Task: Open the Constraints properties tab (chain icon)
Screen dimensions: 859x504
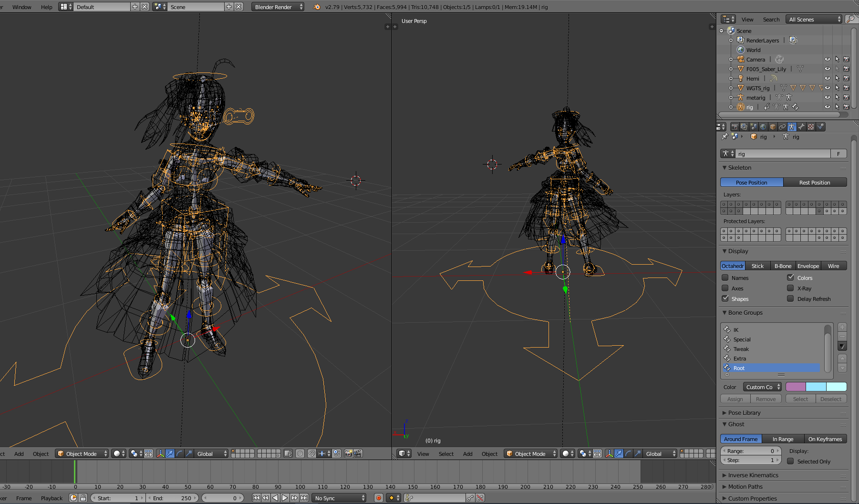Action: point(782,127)
